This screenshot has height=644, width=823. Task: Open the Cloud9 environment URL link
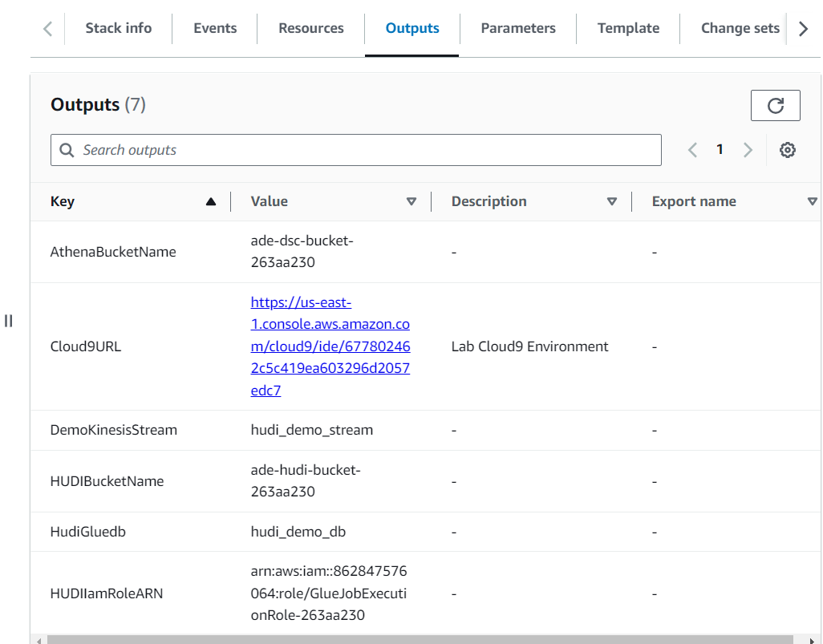click(x=330, y=346)
